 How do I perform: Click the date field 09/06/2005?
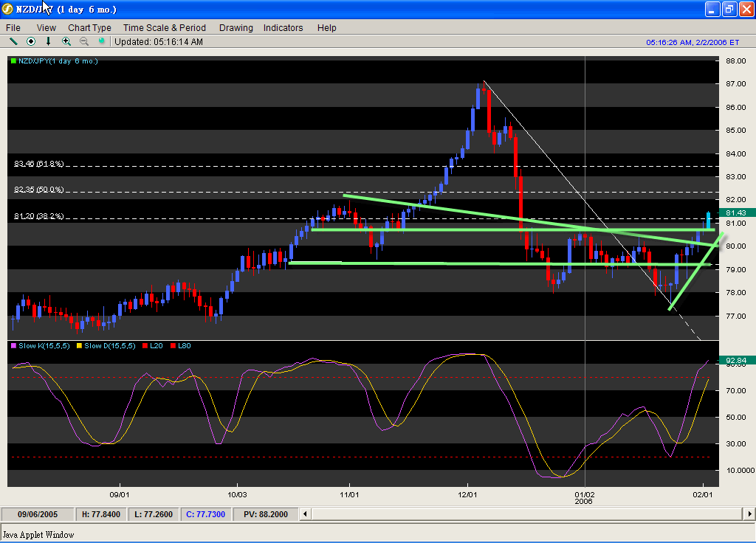pos(38,514)
